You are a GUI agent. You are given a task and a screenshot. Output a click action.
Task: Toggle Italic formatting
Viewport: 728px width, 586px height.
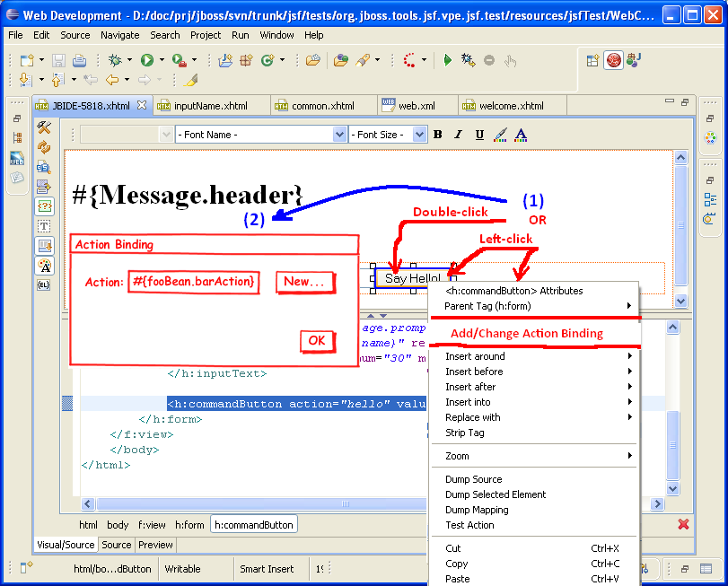(x=458, y=135)
